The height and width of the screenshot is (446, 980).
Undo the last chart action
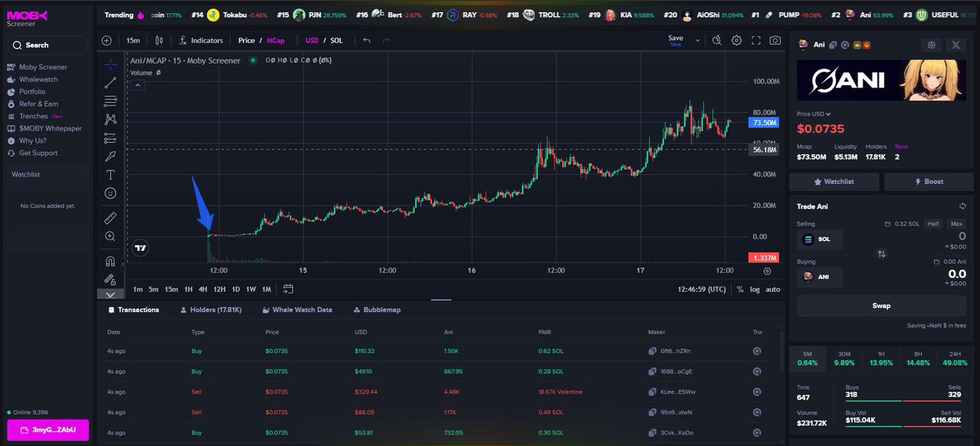click(x=367, y=40)
